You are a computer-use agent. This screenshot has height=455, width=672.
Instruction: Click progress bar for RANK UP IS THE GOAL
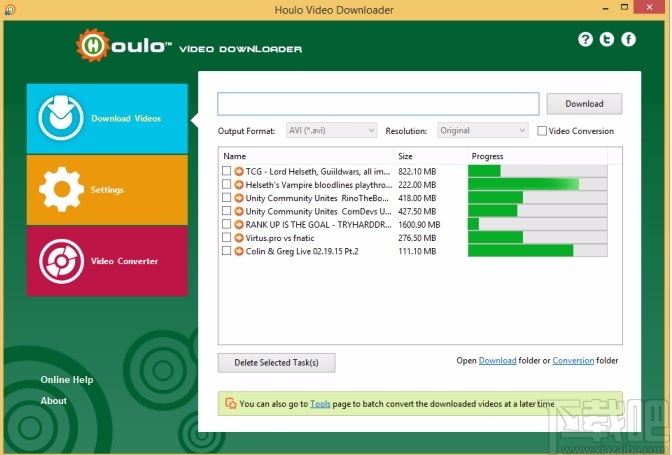[x=537, y=224]
